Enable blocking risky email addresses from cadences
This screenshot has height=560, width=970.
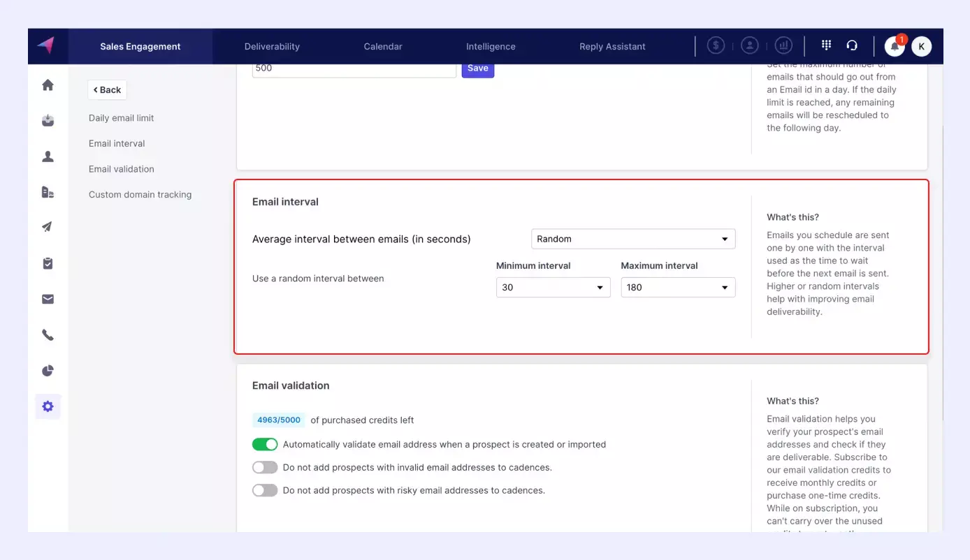[265, 490]
